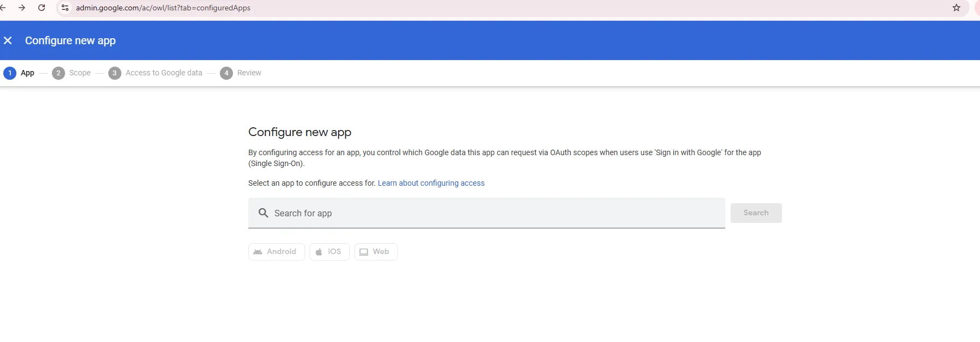Open Learn about configuring access link
Screen dimensions: 980x342
pyautogui.click(x=431, y=183)
